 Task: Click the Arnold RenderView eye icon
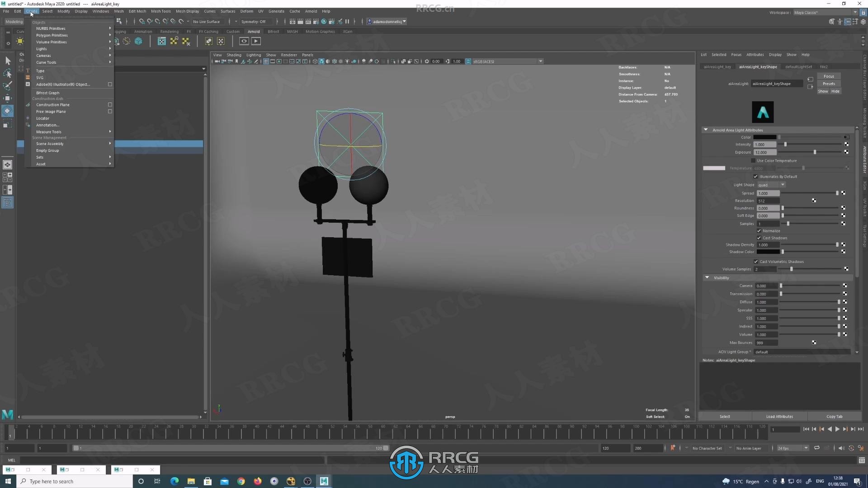pos(244,41)
